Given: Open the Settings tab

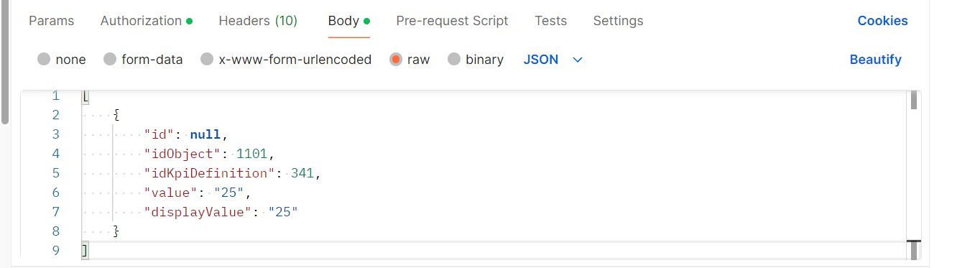Looking at the screenshot, I should coord(618,21).
